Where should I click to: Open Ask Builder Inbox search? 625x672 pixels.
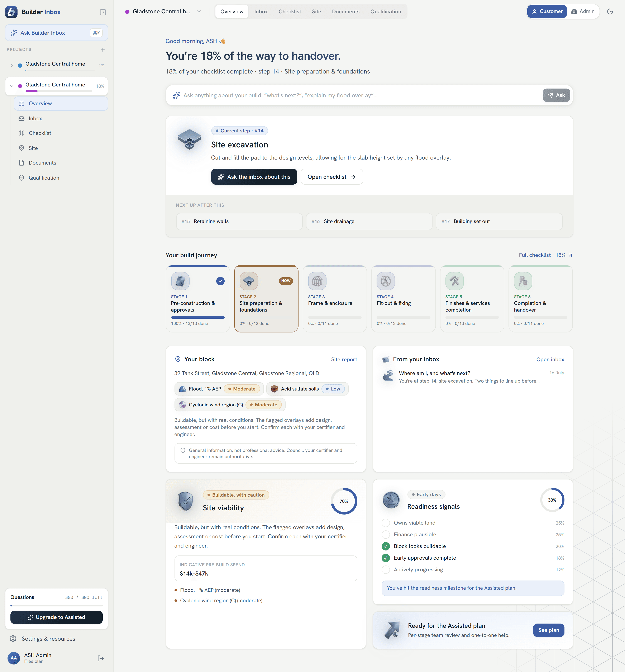(x=56, y=33)
